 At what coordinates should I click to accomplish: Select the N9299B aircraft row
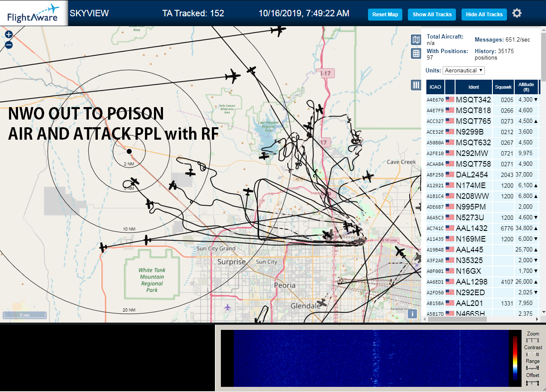click(x=482, y=132)
